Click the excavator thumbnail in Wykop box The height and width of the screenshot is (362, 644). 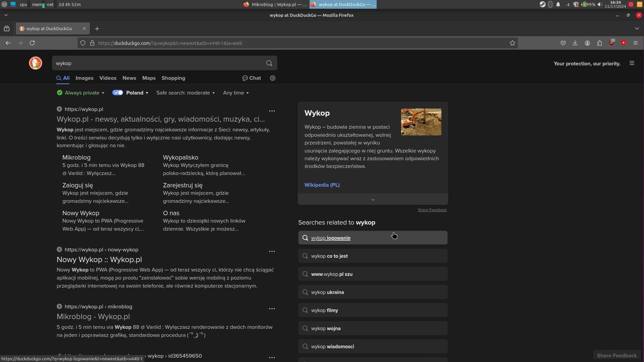(x=421, y=122)
